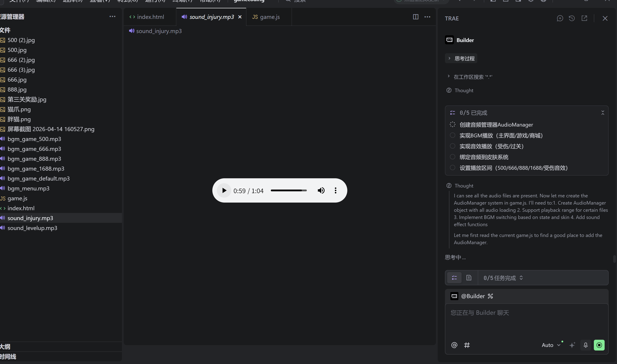
Task: Open chat history in TRAE panel
Action: click(x=572, y=18)
